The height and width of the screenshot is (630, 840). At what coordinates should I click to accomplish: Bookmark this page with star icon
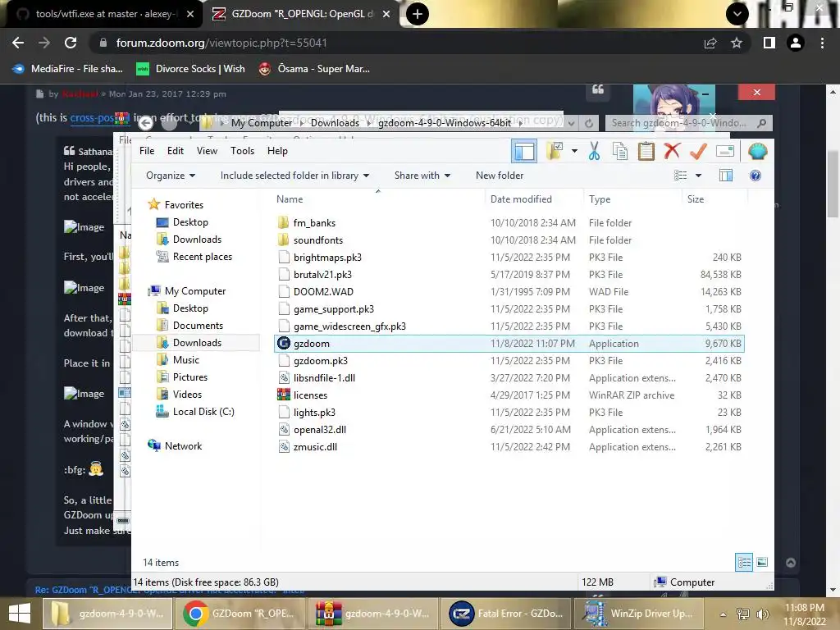(x=737, y=43)
